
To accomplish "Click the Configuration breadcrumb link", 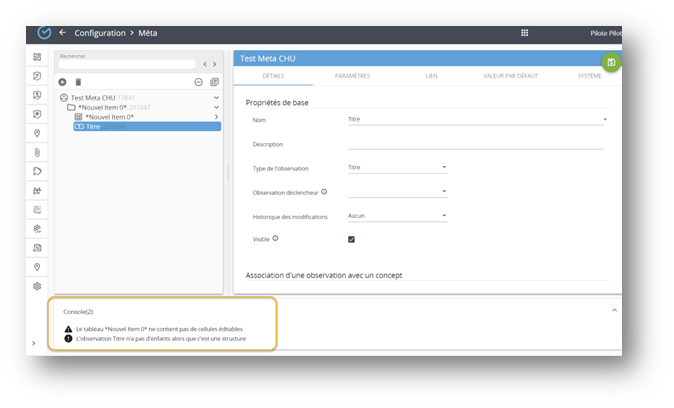I will click(100, 33).
